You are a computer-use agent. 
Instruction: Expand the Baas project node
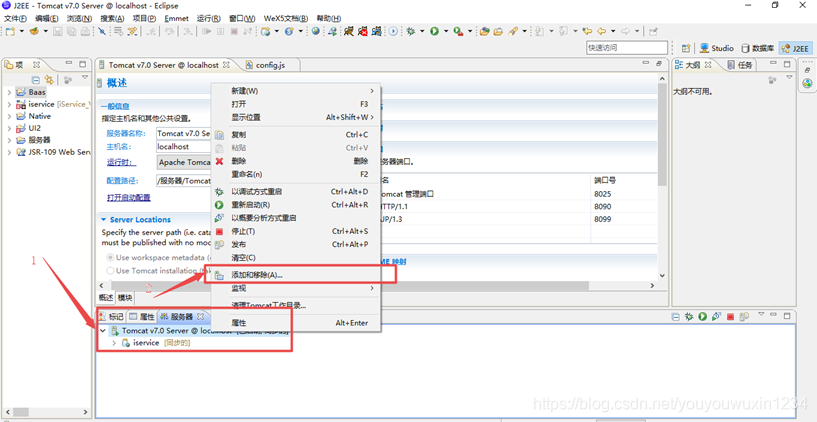[9, 92]
